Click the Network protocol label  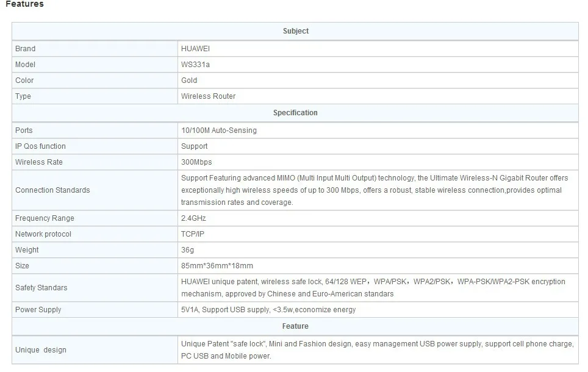click(43, 234)
